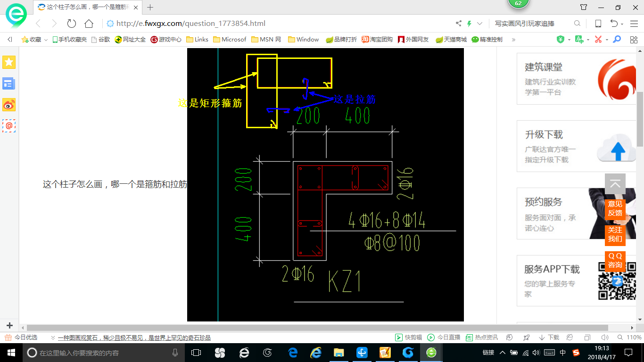This screenshot has height=362, width=644.
Task: Click the undo closed page arrow
Action: (x=614, y=24)
